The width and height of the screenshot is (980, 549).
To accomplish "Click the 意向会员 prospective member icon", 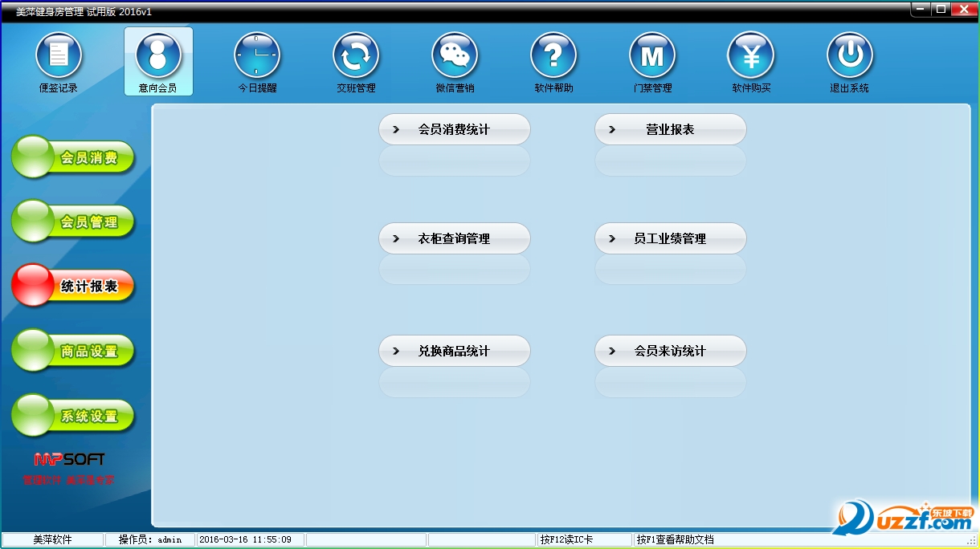I will pos(158,56).
